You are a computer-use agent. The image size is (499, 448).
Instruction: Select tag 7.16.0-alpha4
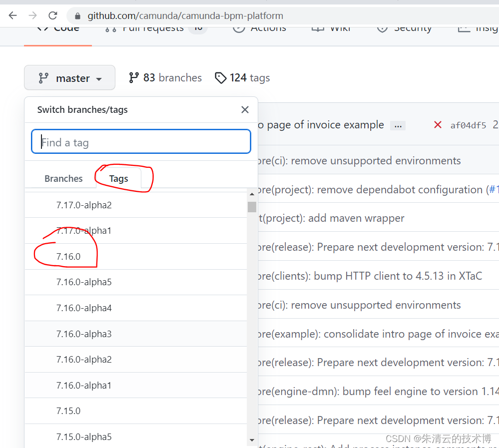[136, 308]
